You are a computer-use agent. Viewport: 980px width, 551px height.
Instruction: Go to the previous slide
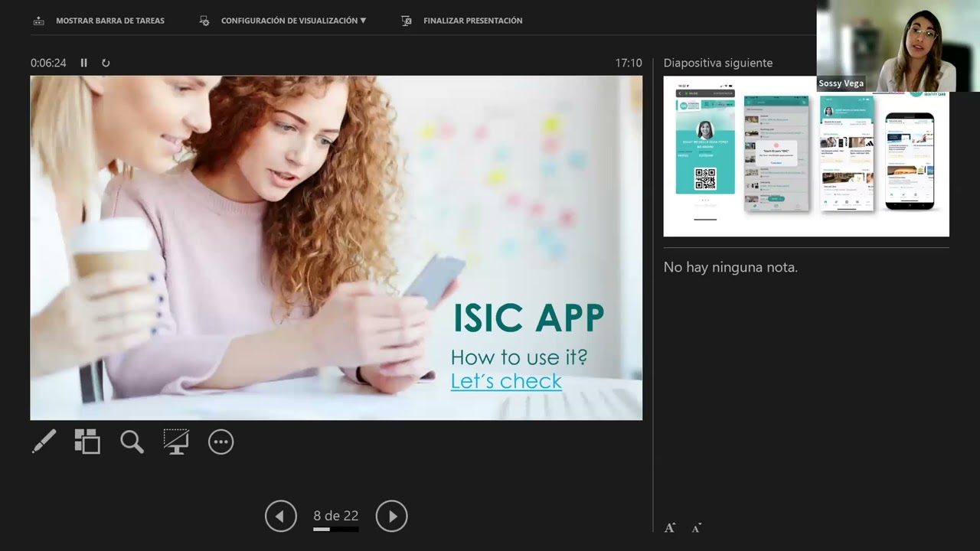pos(280,517)
